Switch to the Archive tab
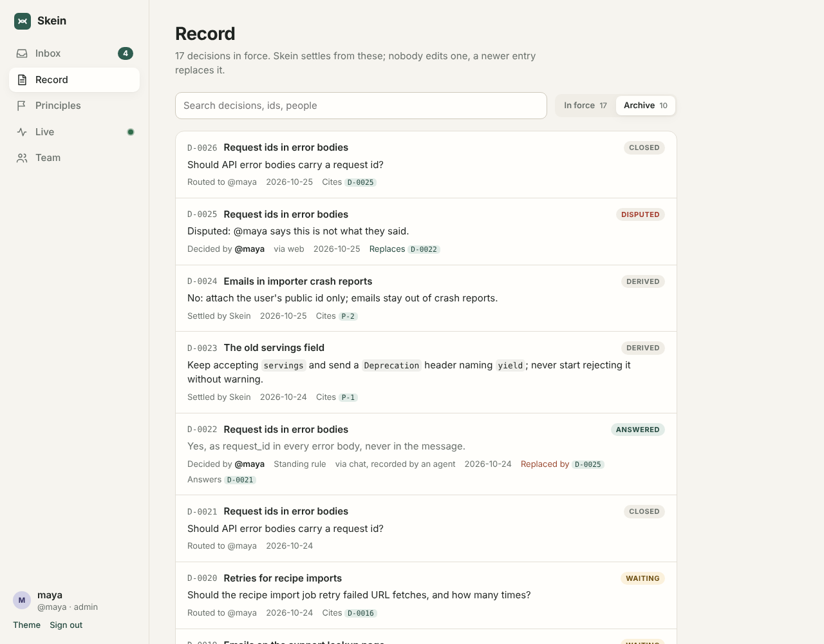The height and width of the screenshot is (644, 824). tap(646, 106)
